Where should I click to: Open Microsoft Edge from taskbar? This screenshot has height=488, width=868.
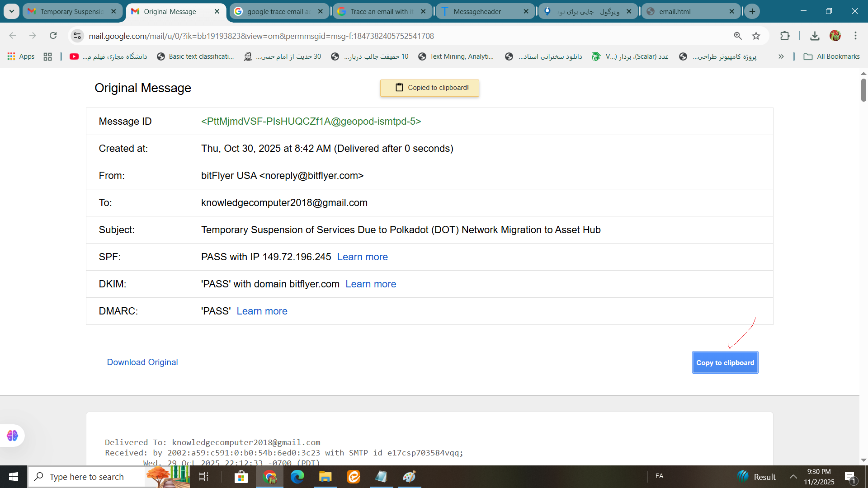(297, 477)
